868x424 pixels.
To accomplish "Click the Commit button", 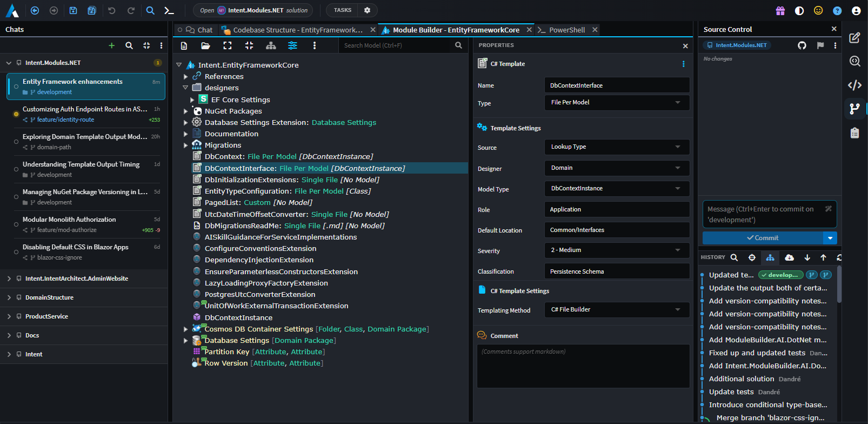I will pyautogui.click(x=763, y=238).
